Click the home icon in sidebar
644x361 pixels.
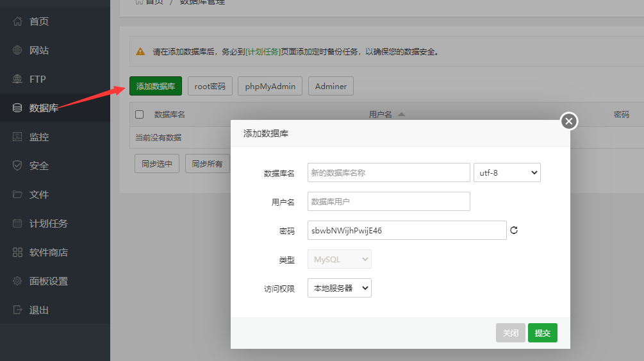(x=17, y=22)
